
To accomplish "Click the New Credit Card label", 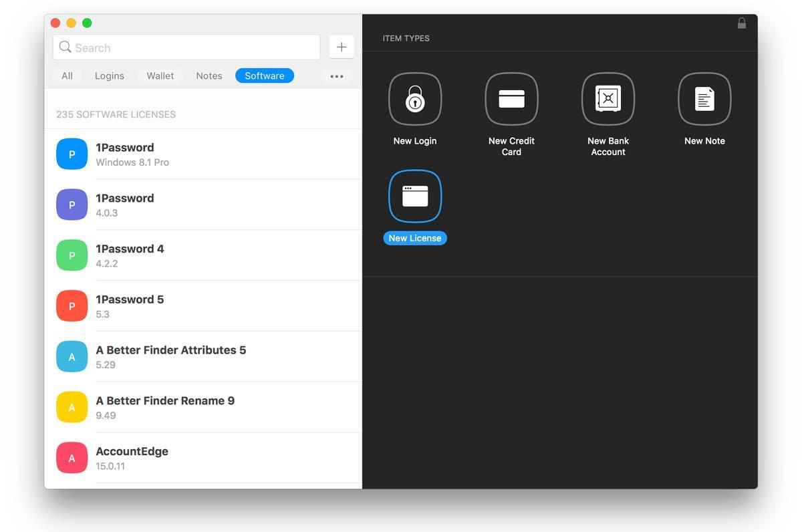I will click(x=511, y=146).
